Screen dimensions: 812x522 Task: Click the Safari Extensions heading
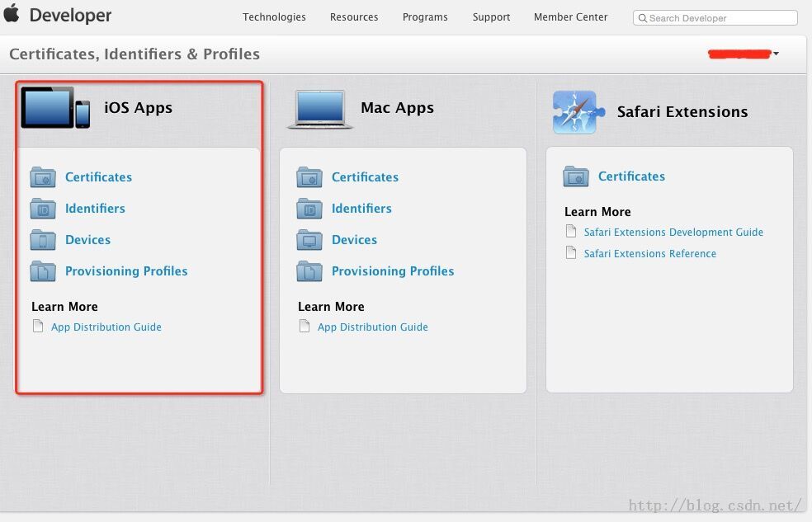pyautogui.click(x=682, y=112)
